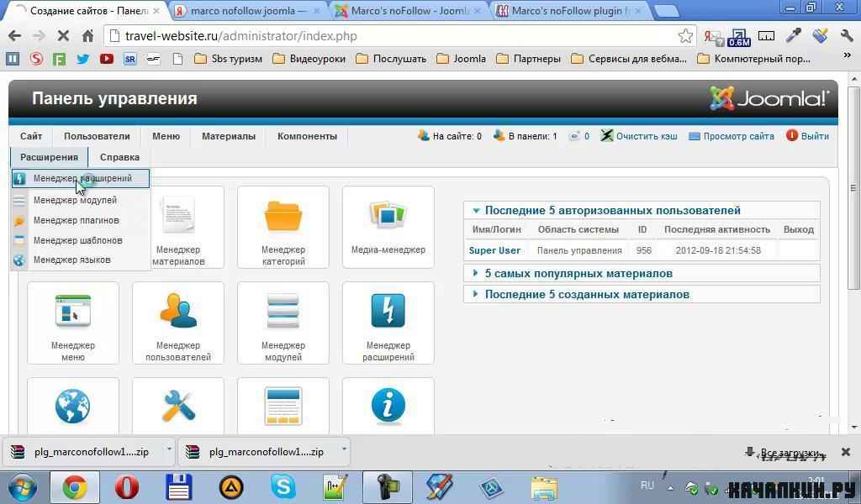Open first plg_marconofollow1 zip download

[82, 452]
